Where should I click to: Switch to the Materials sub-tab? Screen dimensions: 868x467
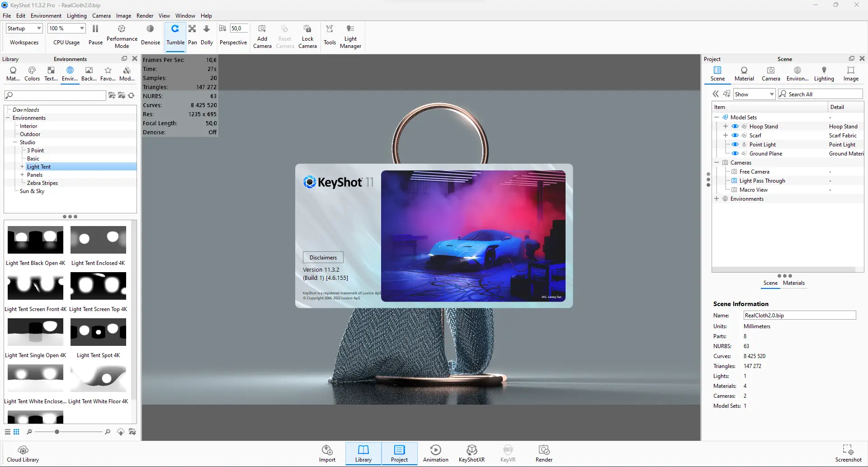[x=794, y=283]
